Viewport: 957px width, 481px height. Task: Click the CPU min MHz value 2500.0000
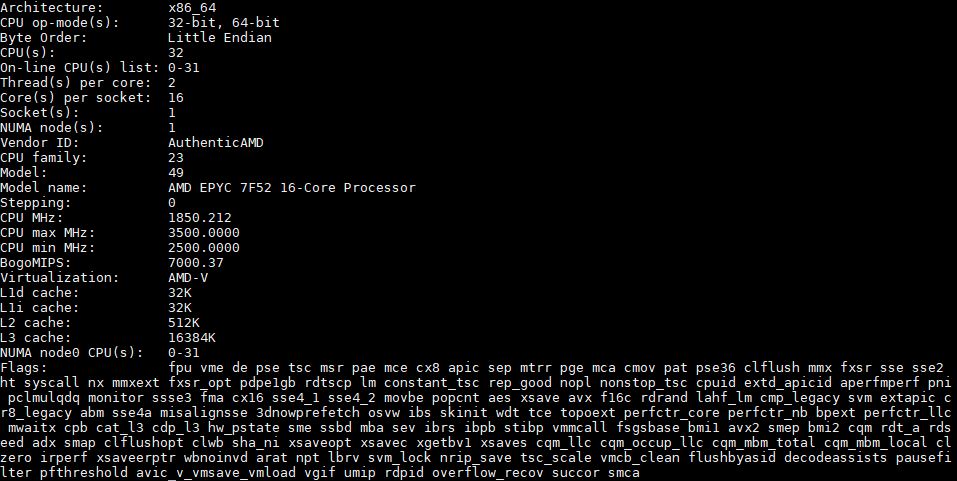(x=203, y=247)
